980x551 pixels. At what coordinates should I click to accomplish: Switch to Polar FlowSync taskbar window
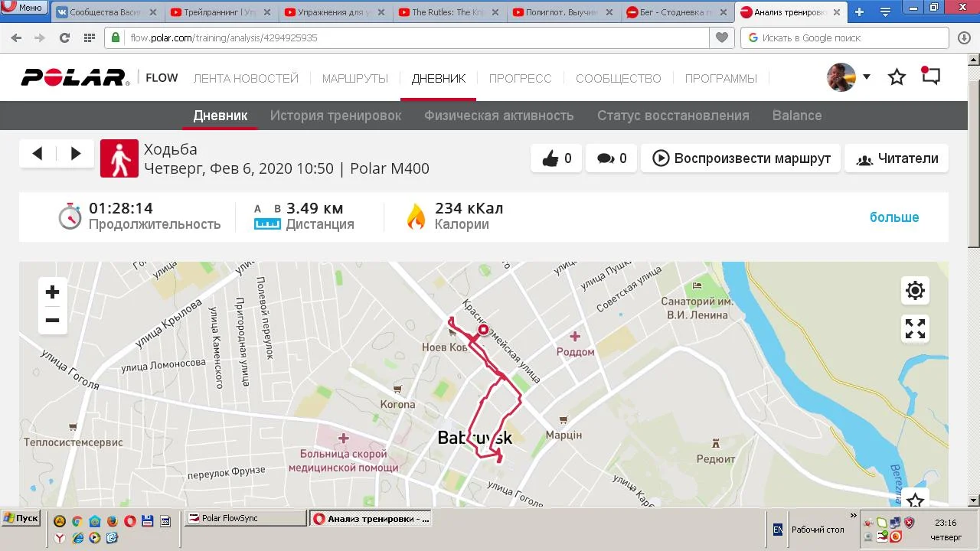point(245,518)
